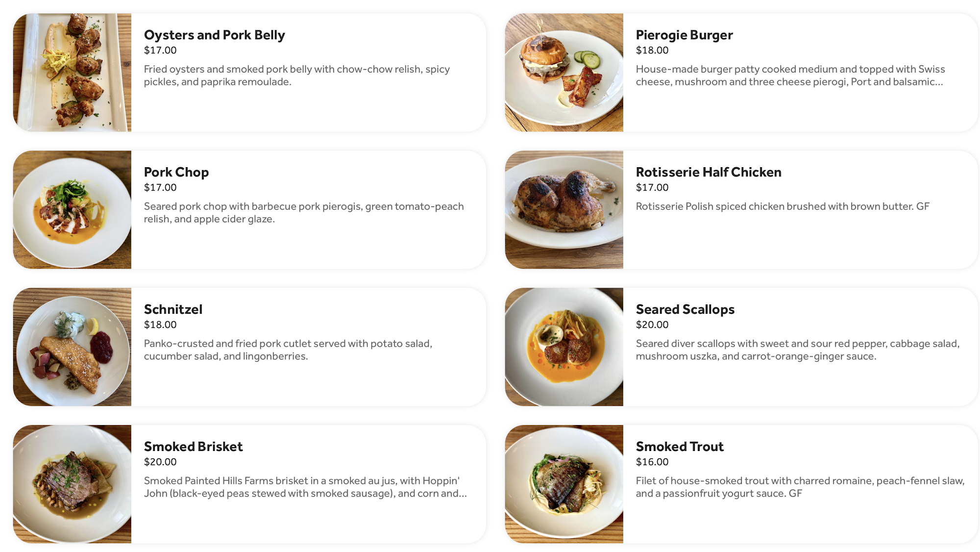Click the $20.00 price under Seared Scallops
Screen dimensions: 980x552
(652, 325)
